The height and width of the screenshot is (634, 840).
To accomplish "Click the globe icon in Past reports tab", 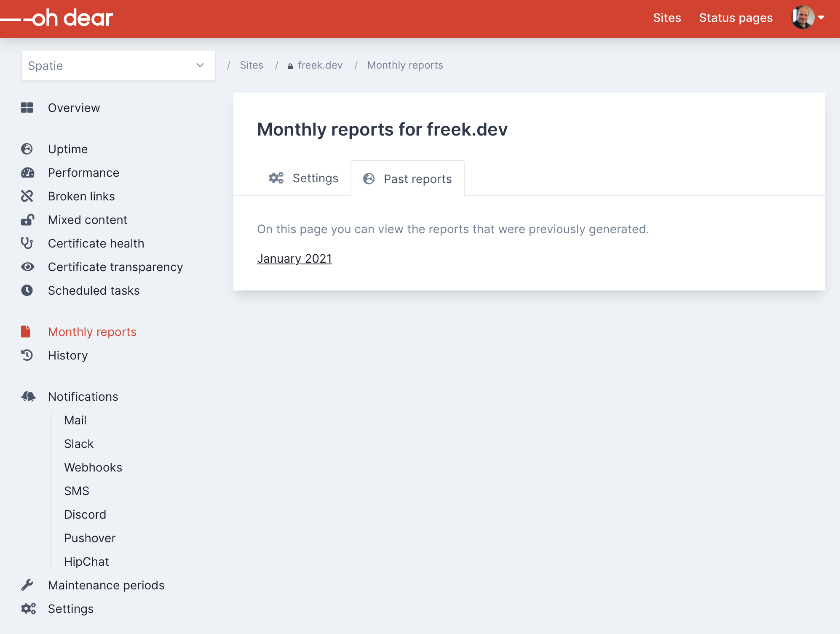I will 369,179.
